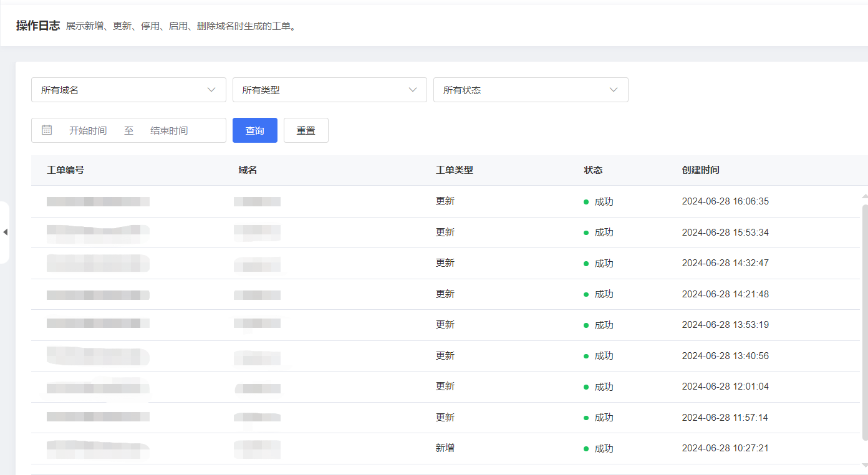This screenshot has height=475, width=868.
Task: Click the scrollbar up arrow
Action: click(864, 196)
